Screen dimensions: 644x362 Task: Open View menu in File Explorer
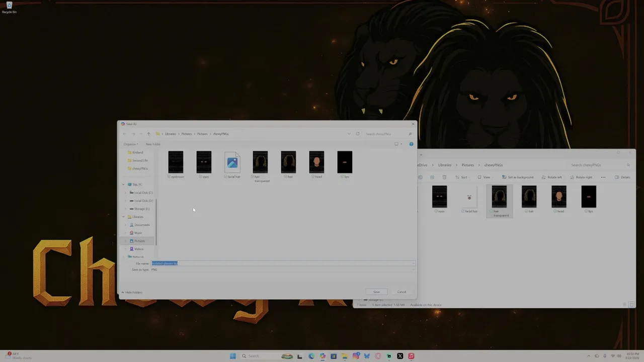(x=484, y=177)
